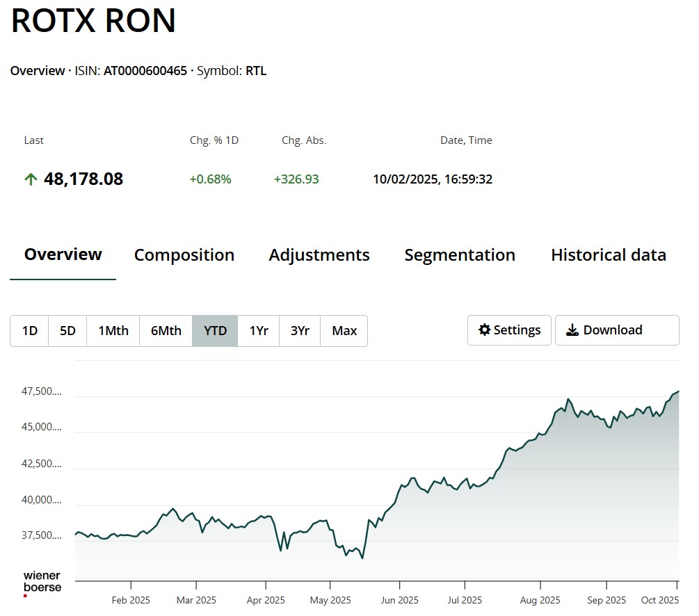
Task: Click the green up-arrow beside last price
Action: [31, 179]
